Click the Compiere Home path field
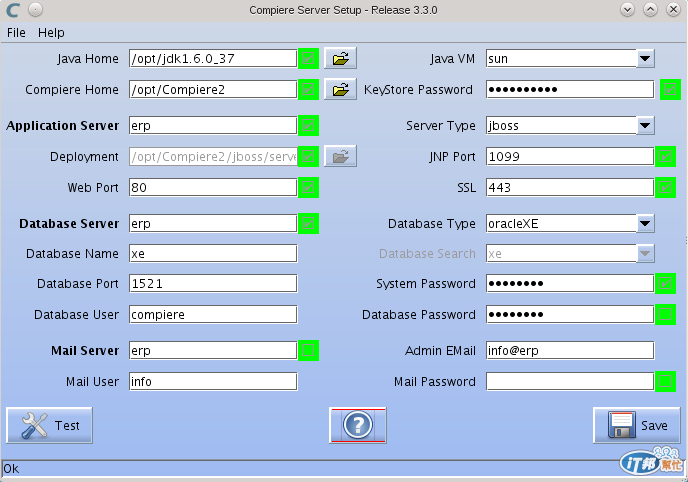688x482 pixels. [213, 89]
